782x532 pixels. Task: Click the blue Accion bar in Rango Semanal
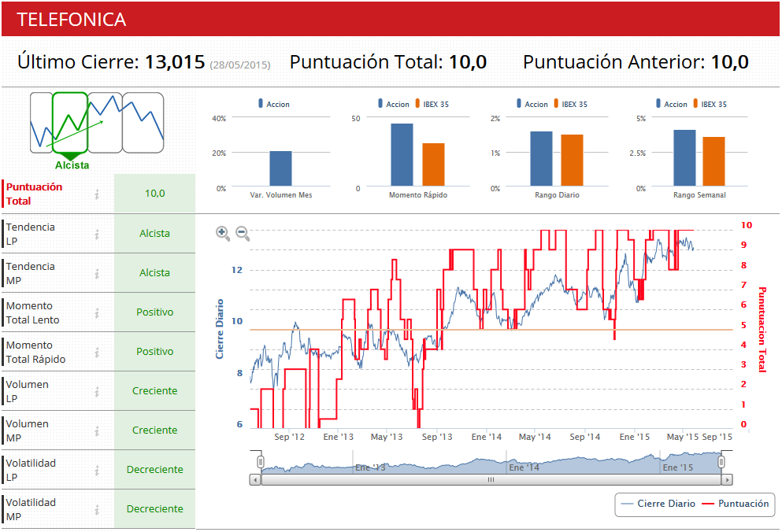coord(685,157)
